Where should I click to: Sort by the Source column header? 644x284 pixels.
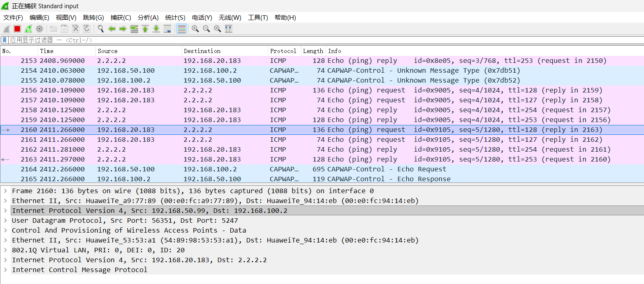[x=139, y=51]
